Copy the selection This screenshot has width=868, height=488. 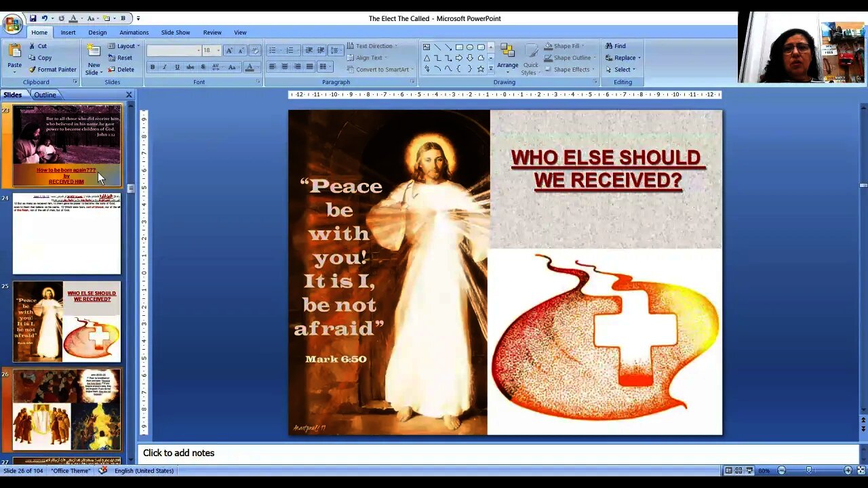(x=40, y=58)
